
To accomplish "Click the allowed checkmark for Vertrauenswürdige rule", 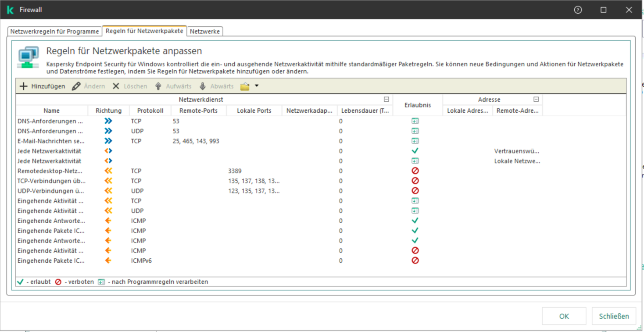I will [x=415, y=151].
